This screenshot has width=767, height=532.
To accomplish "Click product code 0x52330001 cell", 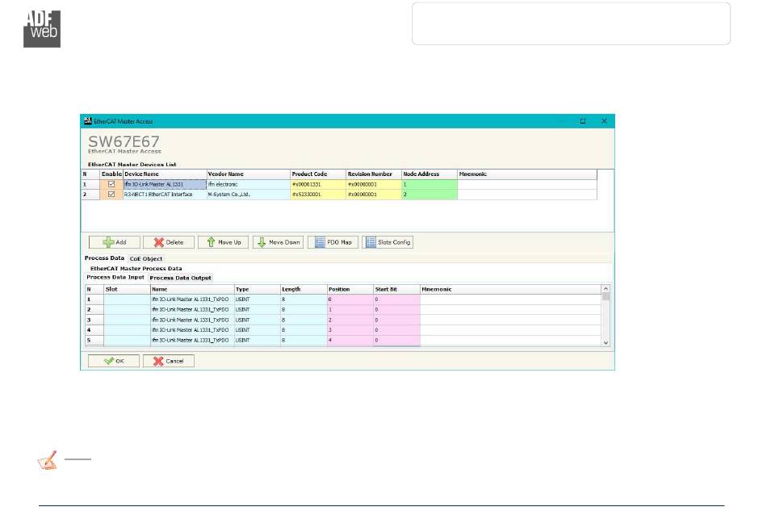I will 318,194.
